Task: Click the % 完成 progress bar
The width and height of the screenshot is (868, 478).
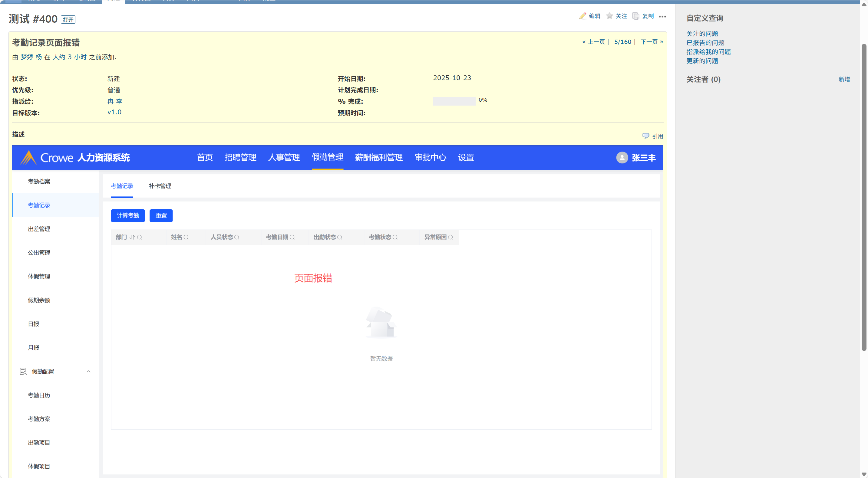Action: tap(454, 101)
